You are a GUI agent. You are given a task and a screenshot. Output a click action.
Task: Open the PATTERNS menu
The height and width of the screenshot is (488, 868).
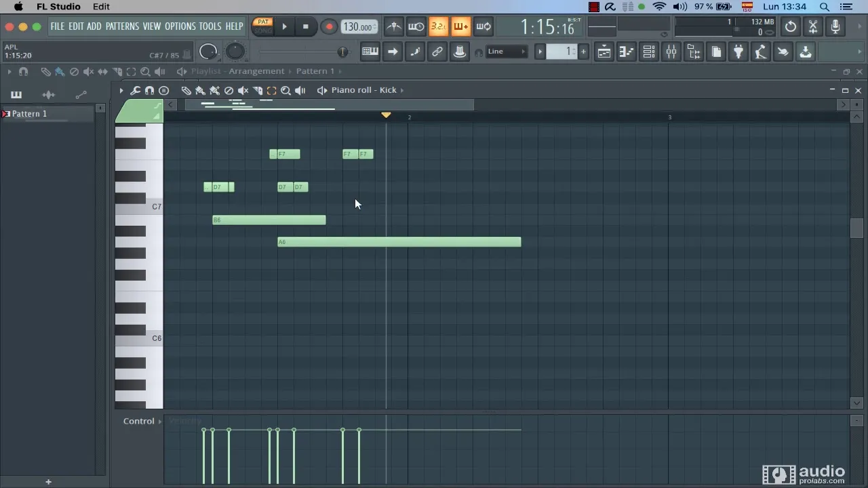[122, 26]
